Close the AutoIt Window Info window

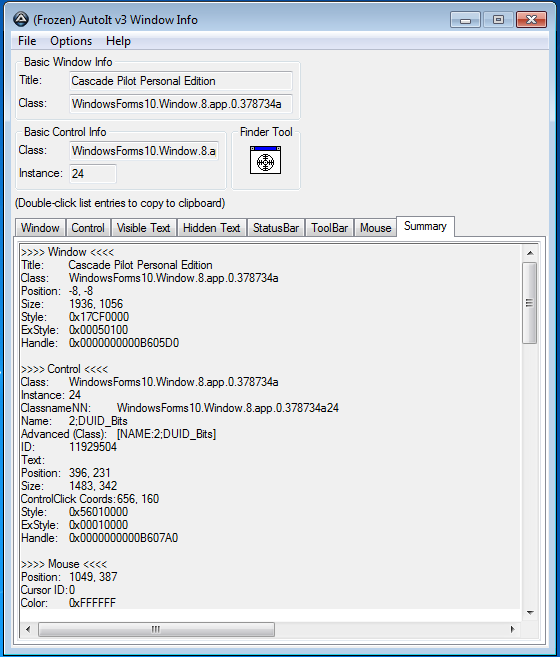[x=531, y=20]
